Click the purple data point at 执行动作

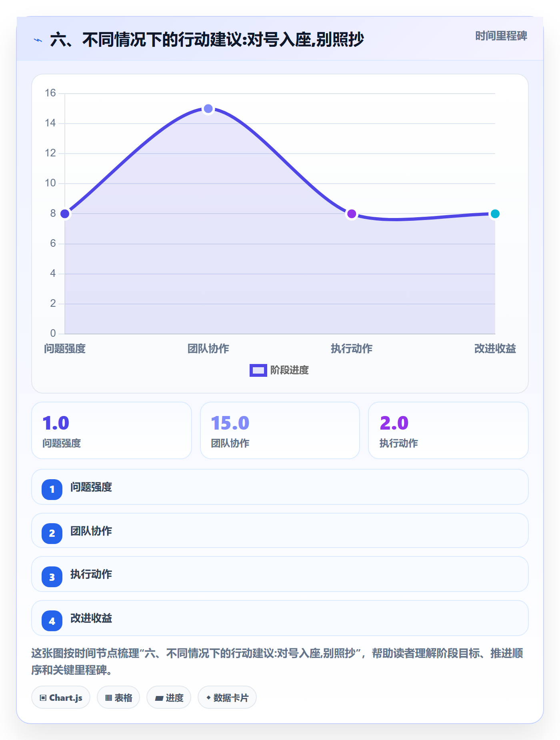pos(352,214)
